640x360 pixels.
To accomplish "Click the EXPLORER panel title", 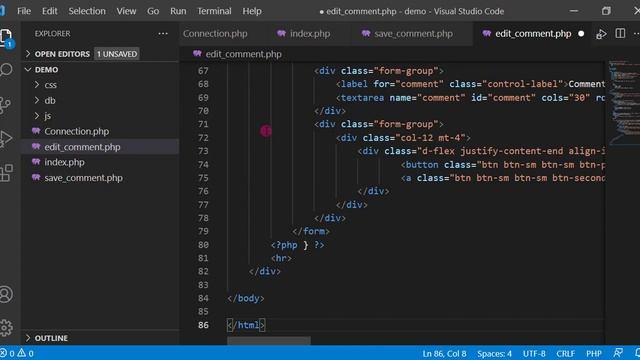I will (52, 33).
